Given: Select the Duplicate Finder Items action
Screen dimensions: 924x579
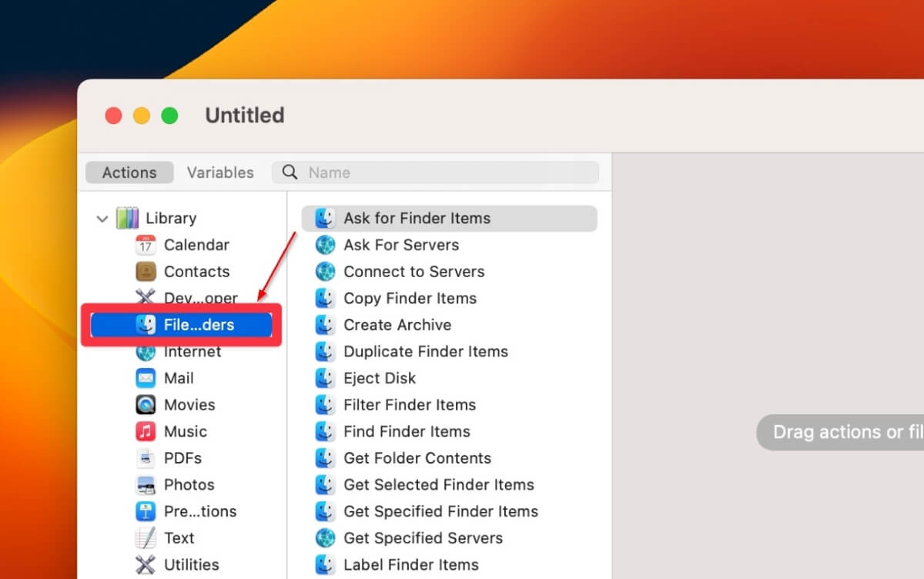Looking at the screenshot, I should (x=426, y=351).
